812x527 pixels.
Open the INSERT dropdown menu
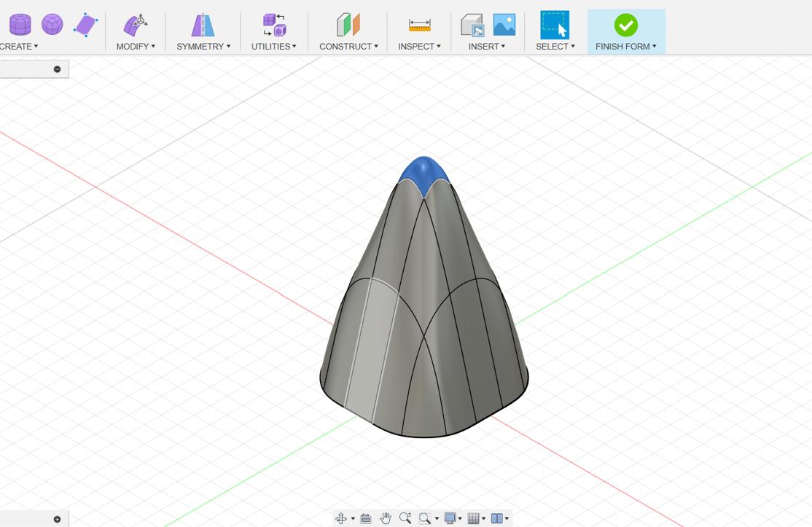[487, 47]
